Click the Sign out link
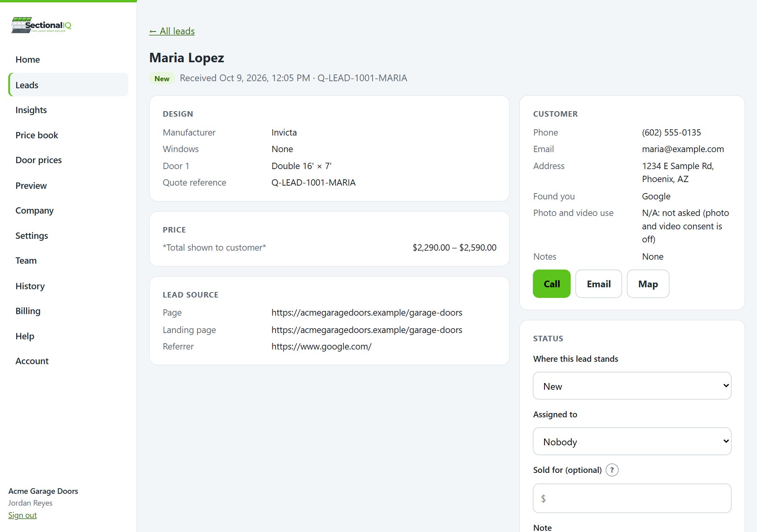Screen dimensions: 757x532 pos(22,515)
